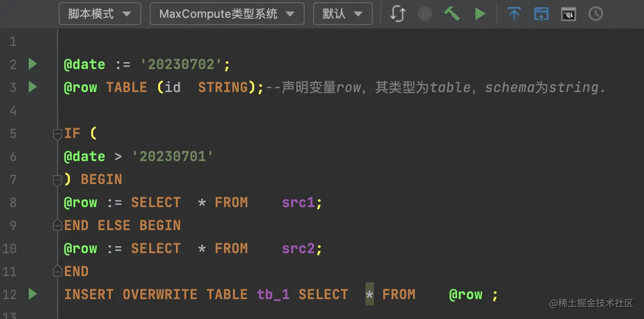Screen dimensions: 644x319
Task: Click the @date variable on line 2
Action: [85, 64]
